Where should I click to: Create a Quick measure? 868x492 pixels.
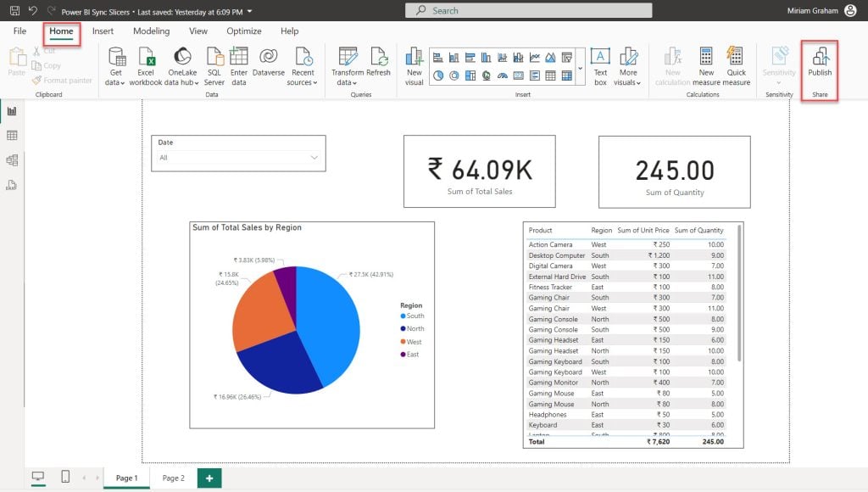pos(737,66)
